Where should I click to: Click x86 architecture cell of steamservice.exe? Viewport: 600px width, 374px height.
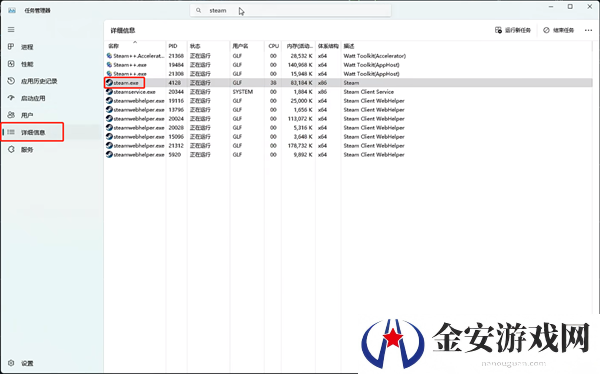point(322,91)
